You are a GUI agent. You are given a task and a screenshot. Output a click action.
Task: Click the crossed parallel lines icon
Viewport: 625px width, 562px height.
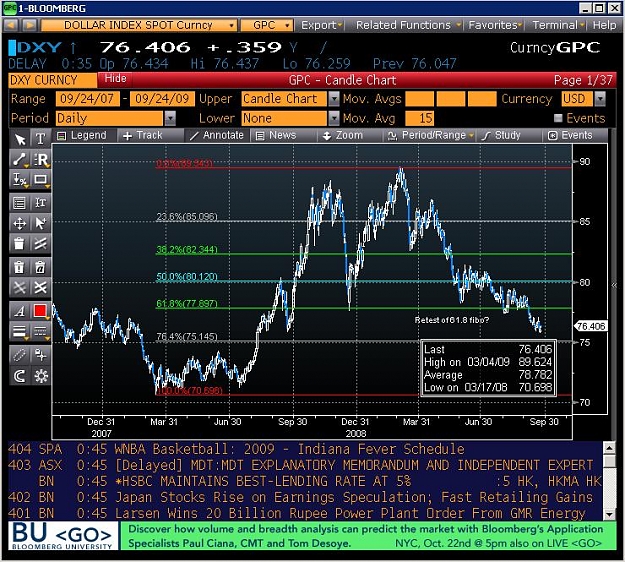[x=40, y=243]
